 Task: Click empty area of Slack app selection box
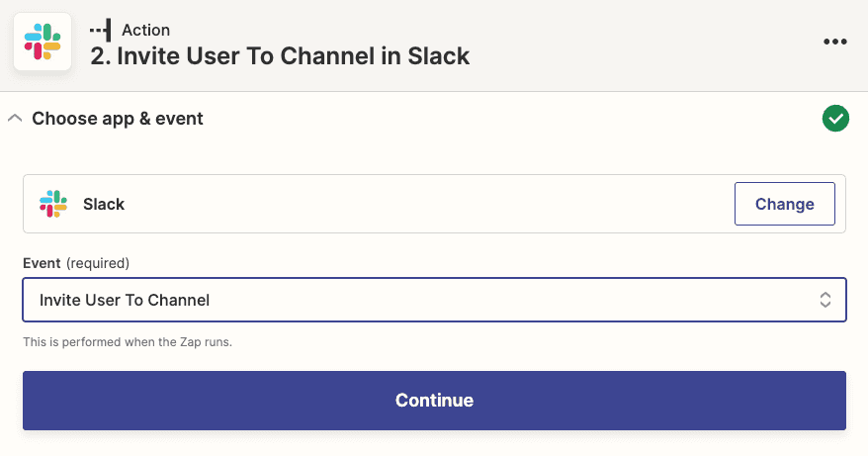point(426,204)
